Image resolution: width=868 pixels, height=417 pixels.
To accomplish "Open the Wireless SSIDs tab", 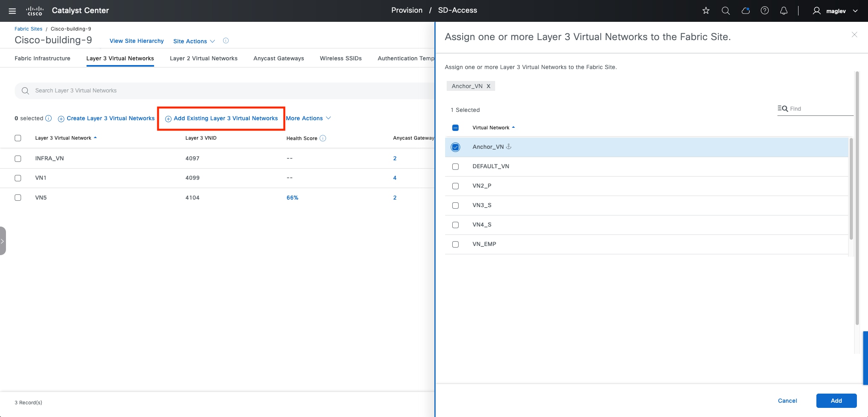I will (341, 58).
